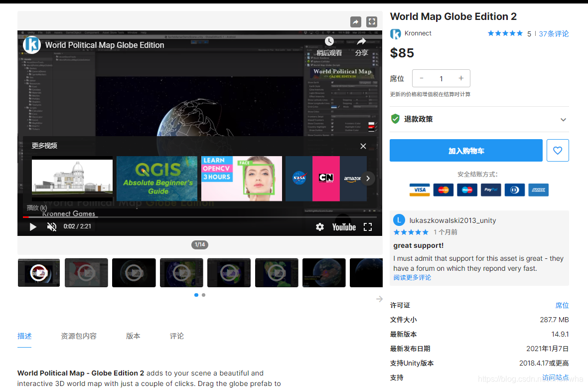This screenshot has height=388, width=588.
Task: Click the red Mastercard payment icon
Action: pyautogui.click(x=443, y=190)
